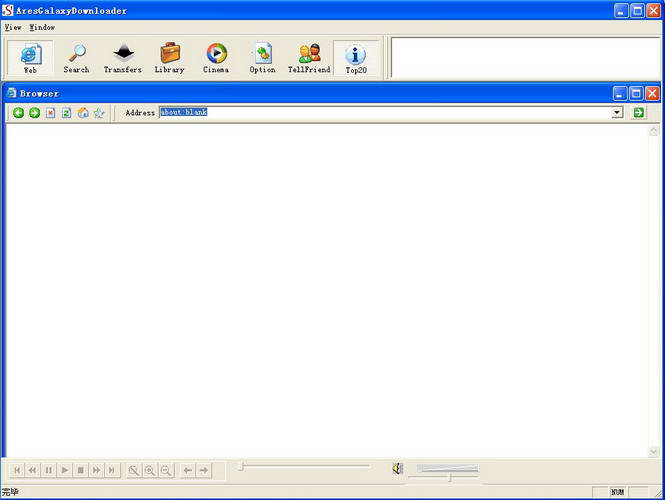Fast forward playback button

pos(96,470)
